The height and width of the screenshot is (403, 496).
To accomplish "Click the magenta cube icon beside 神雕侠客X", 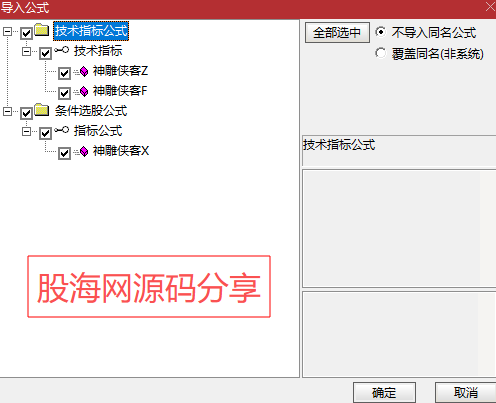I will click(x=84, y=151).
